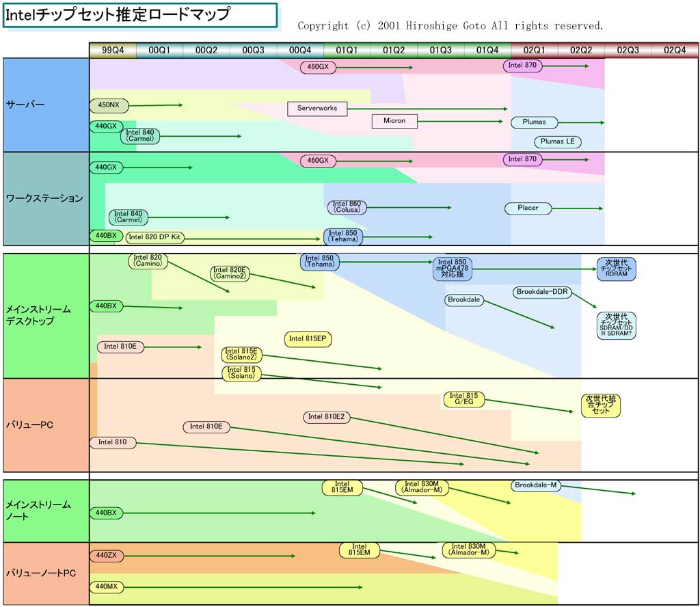Click the バリューPC category label
Screen dimensions: 700x607
[29, 425]
